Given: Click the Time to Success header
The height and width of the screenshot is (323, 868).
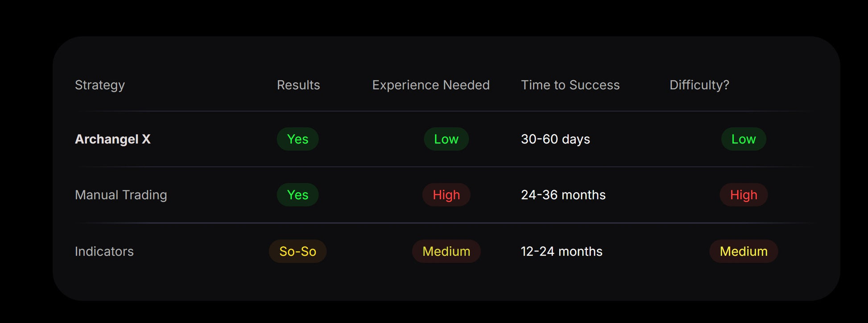Looking at the screenshot, I should [570, 85].
